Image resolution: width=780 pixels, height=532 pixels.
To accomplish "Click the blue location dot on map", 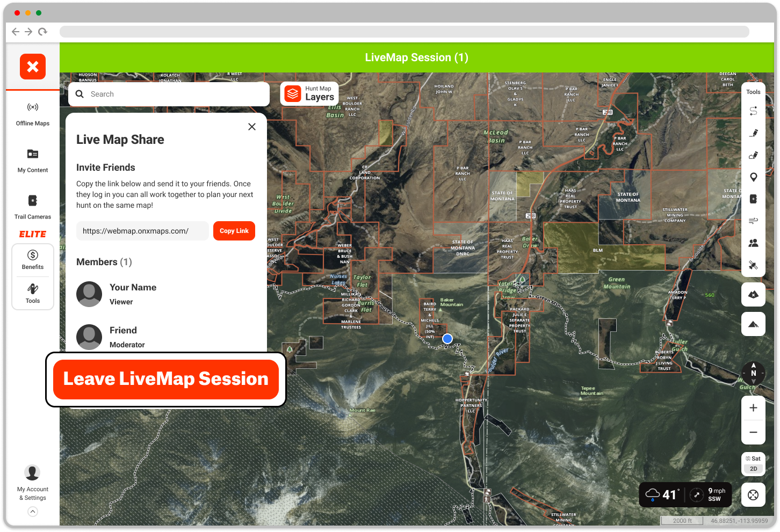I will pos(447,339).
